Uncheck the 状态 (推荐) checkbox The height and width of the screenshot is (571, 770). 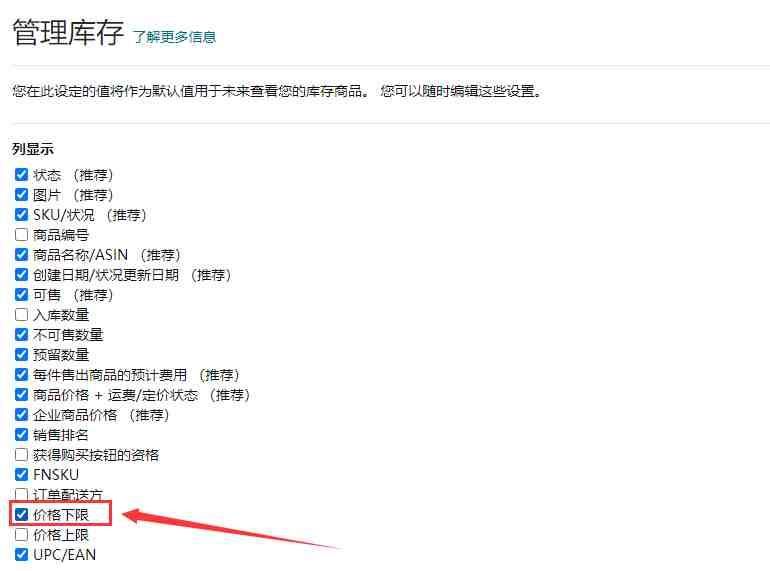[x=21, y=174]
